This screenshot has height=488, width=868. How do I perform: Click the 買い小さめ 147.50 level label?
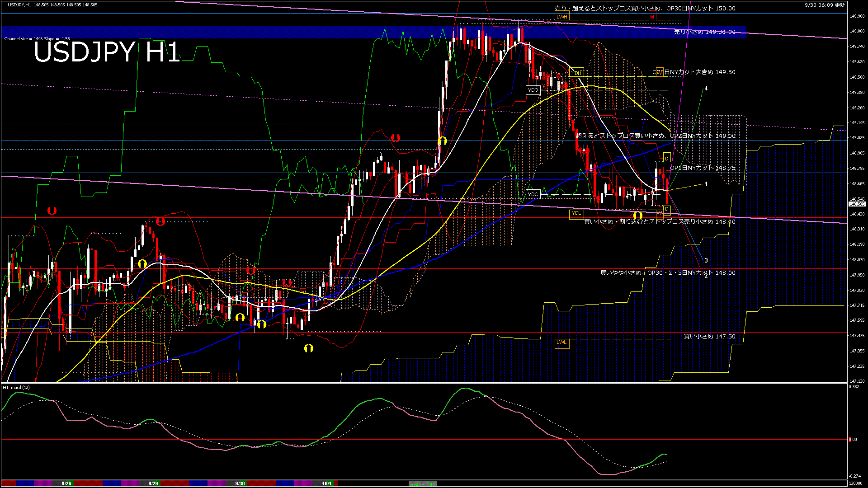pos(709,337)
